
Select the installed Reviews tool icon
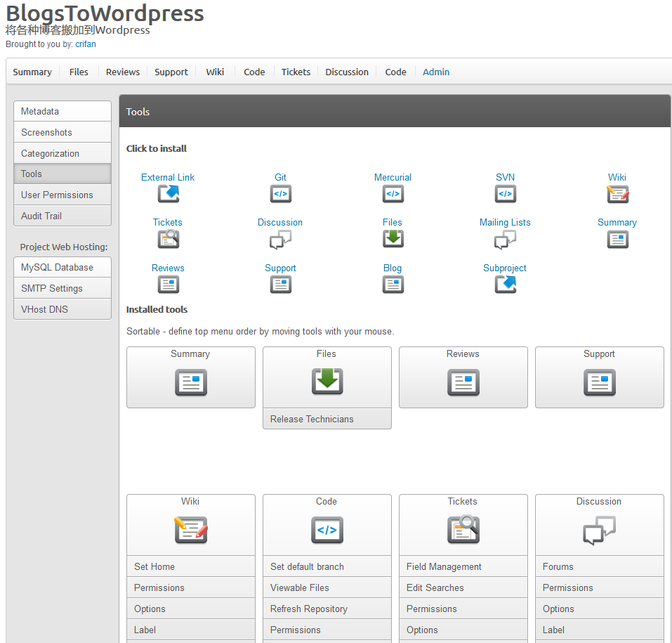coord(463,382)
